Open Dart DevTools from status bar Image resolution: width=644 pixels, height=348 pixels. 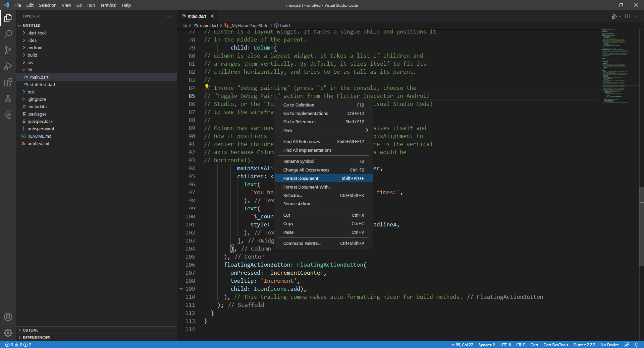coord(556,345)
